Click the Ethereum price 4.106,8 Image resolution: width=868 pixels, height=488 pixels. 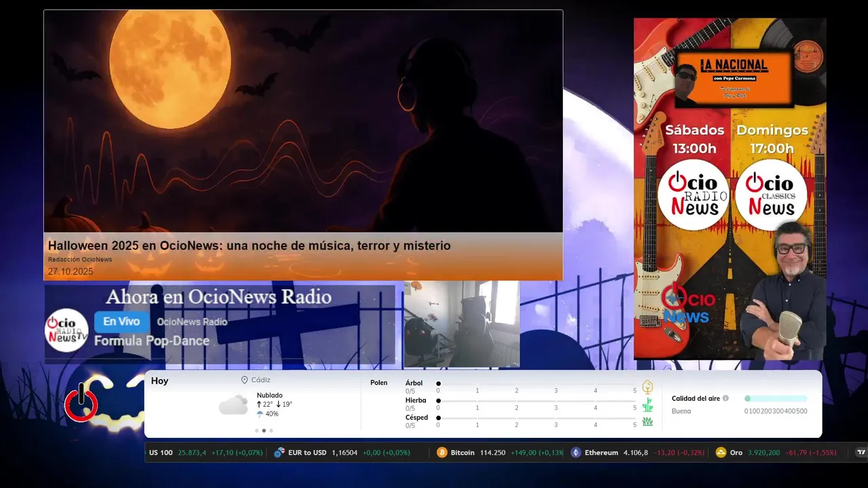[x=635, y=453]
